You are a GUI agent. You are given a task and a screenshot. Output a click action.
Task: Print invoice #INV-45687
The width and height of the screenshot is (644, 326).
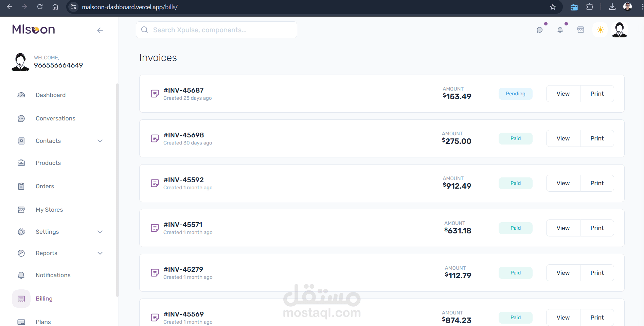(597, 94)
